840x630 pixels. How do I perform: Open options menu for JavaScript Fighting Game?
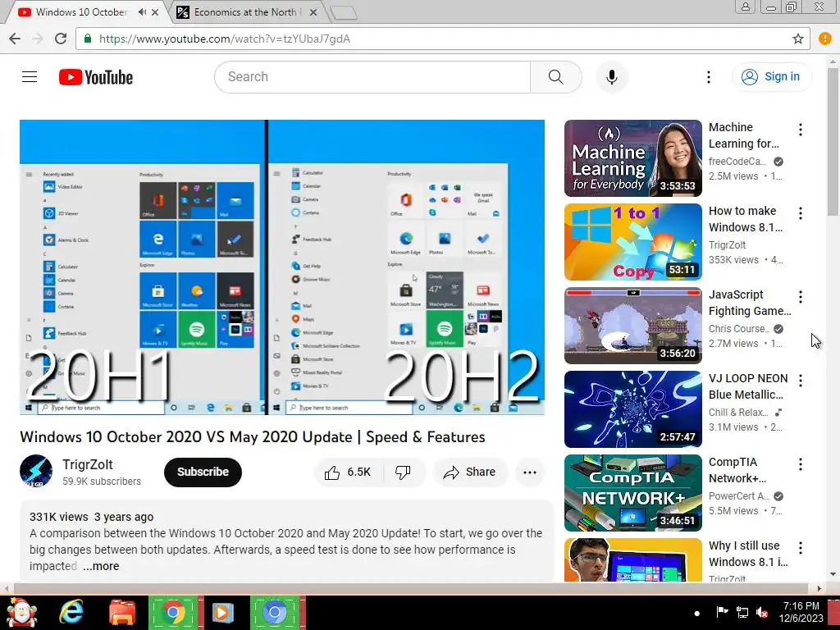801,296
